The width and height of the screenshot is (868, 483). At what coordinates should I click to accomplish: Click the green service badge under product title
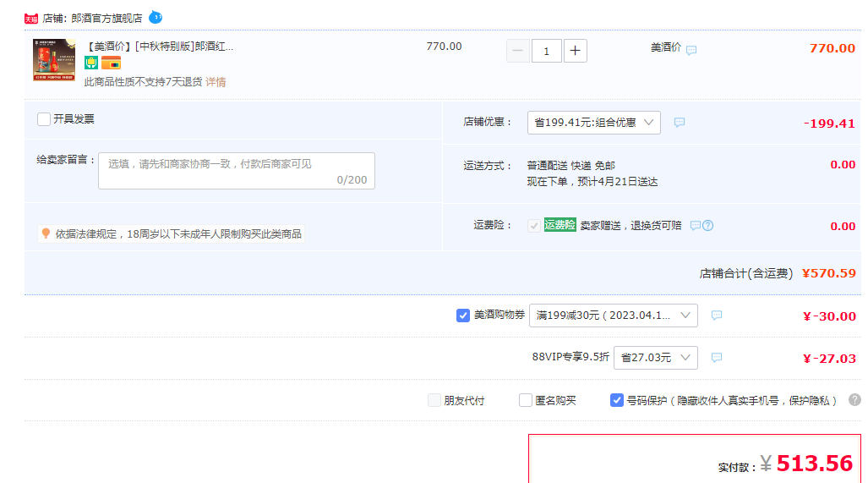90,63
